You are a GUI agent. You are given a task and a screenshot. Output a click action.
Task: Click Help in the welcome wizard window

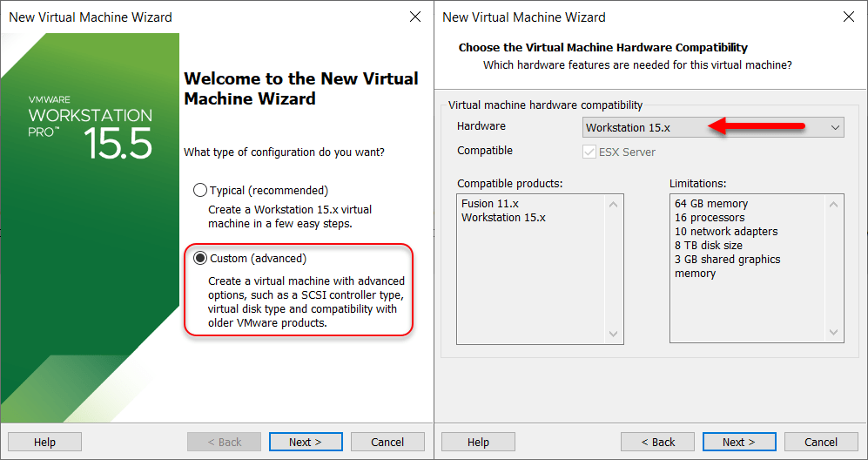tap(45, 442)
